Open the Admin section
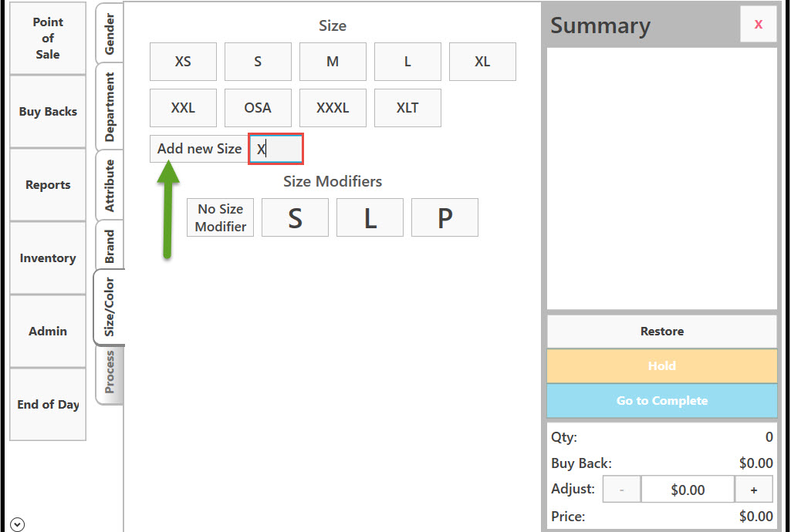This screenshot has width=791, height=532. click(x=48, y=331)
